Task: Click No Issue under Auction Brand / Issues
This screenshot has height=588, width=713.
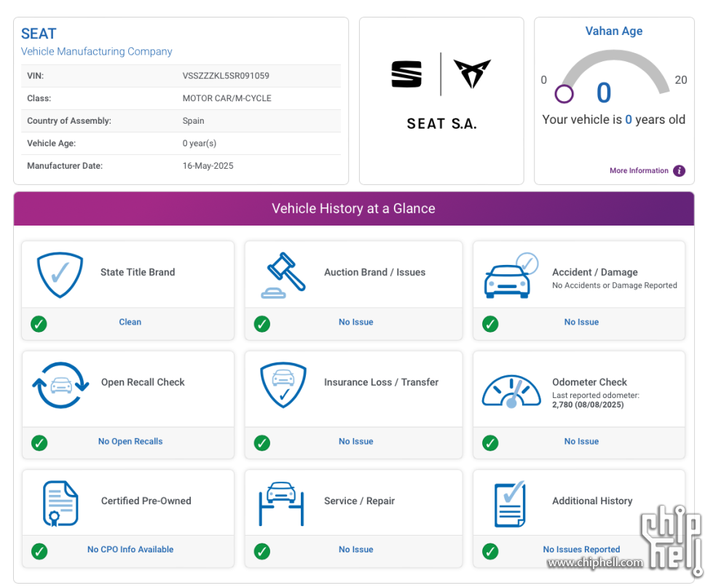Action: pyautogui.click(x=355, y=322)
